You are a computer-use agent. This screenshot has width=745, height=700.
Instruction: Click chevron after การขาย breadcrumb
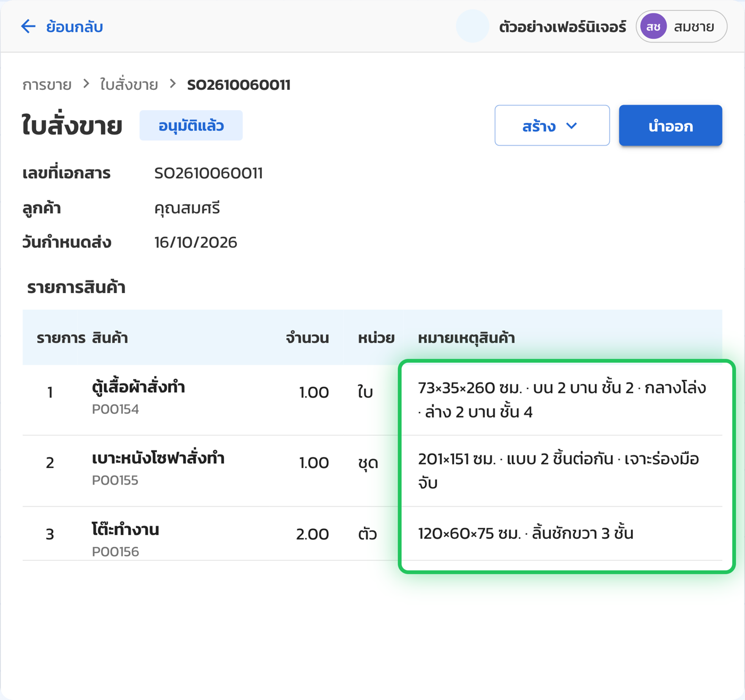click(86, 84)
